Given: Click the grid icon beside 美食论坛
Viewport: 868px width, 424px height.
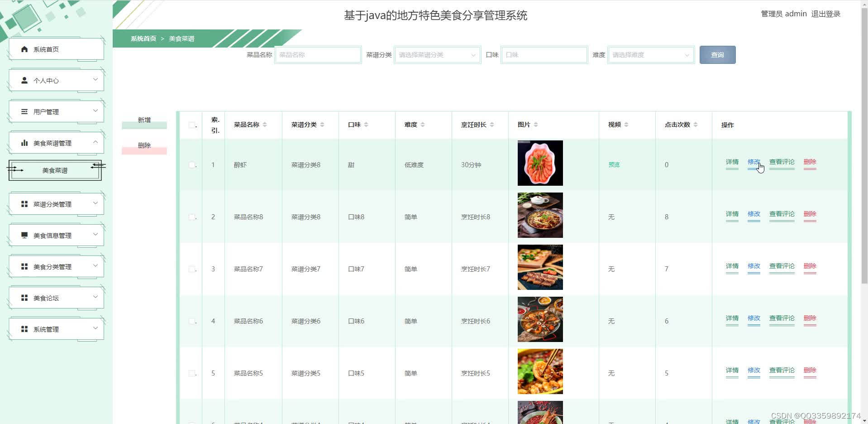Looking at the screenshot, I should 24,298.
